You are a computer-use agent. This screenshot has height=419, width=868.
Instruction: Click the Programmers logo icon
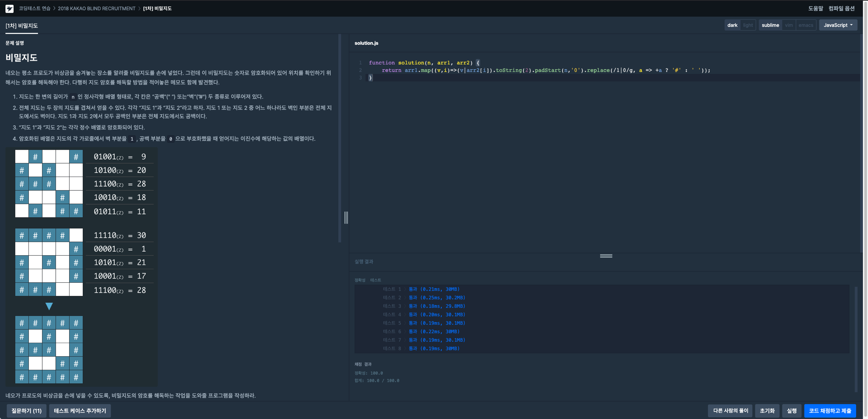pyautogui.click(x=10, y=8)
